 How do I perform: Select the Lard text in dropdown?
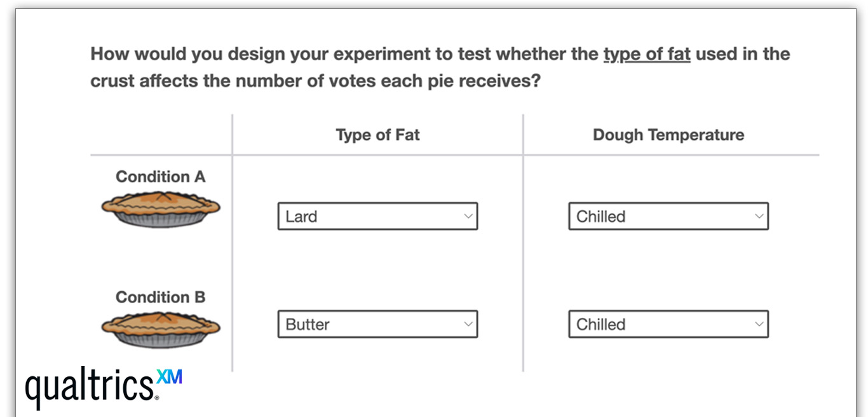(x=301, y=217)
